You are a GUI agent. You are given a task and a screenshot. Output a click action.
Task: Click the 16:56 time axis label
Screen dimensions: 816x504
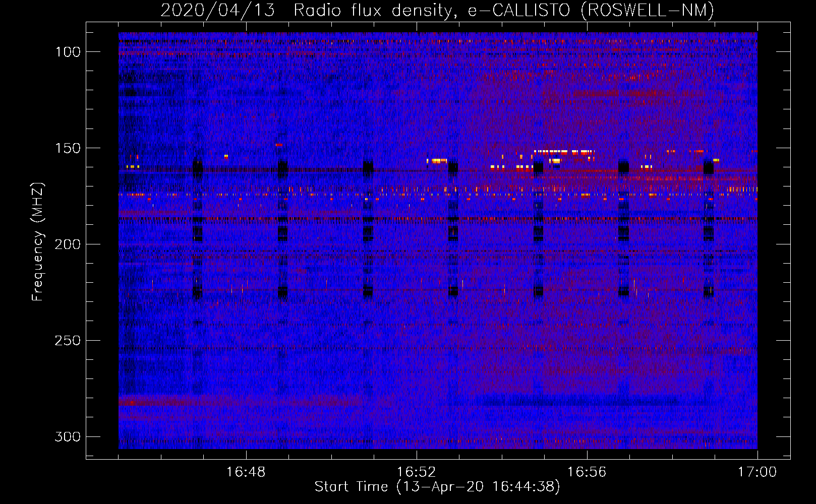point(587,472)
